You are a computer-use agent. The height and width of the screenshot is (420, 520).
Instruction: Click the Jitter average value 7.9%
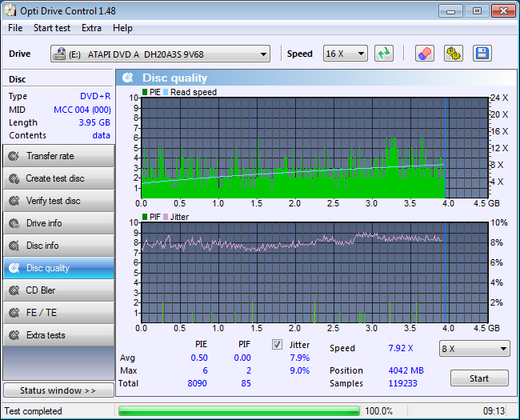pos(300,358)
